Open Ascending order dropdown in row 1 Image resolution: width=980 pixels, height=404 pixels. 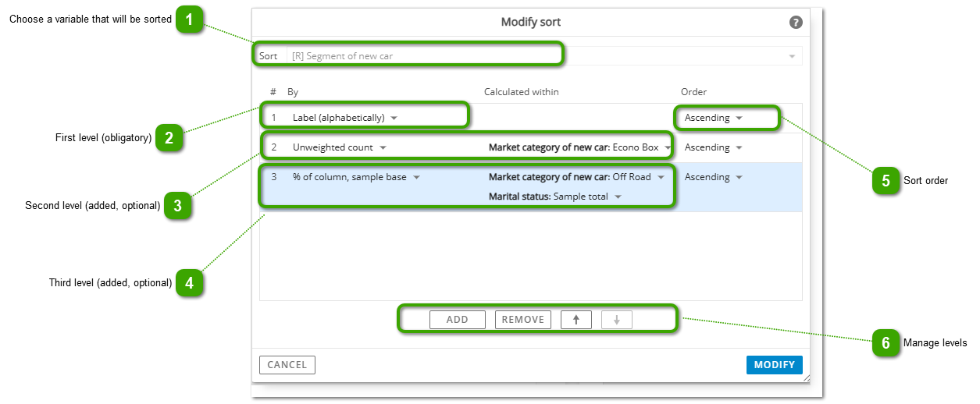(x=713, y=118)
